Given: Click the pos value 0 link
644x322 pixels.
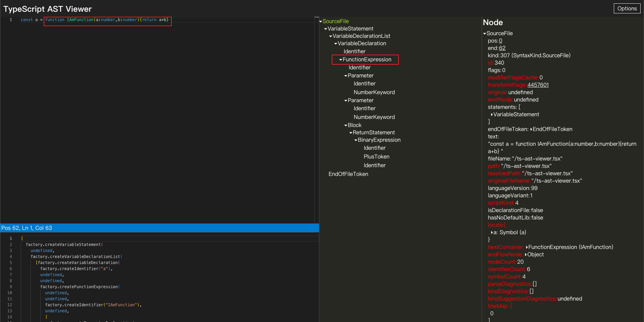Looking at the screenshot, I should tap(500, 41).
